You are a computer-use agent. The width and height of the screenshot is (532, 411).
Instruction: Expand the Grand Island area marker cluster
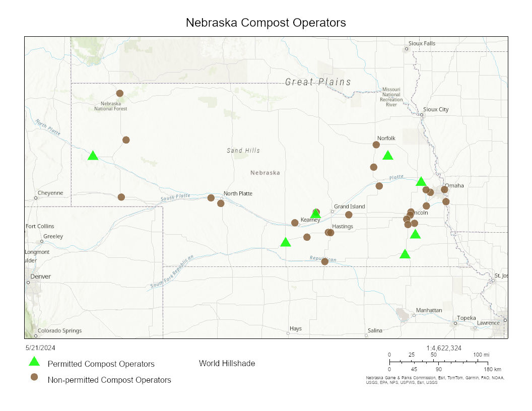(x=349, y=214)
